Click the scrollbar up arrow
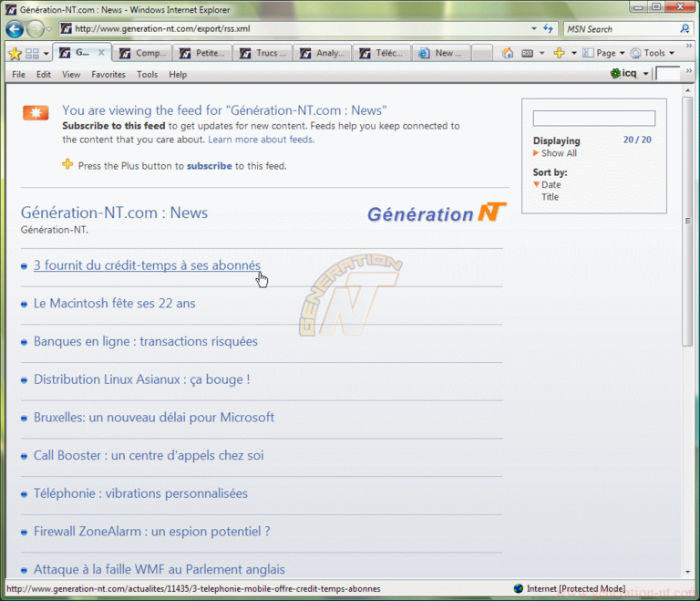The image size is (700, 601). click(x=687, y=90)
